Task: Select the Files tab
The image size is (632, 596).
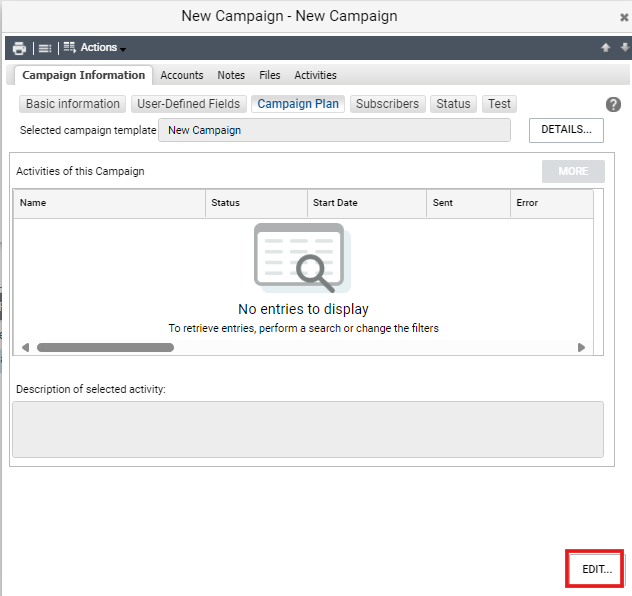Action: pos(270,75)
